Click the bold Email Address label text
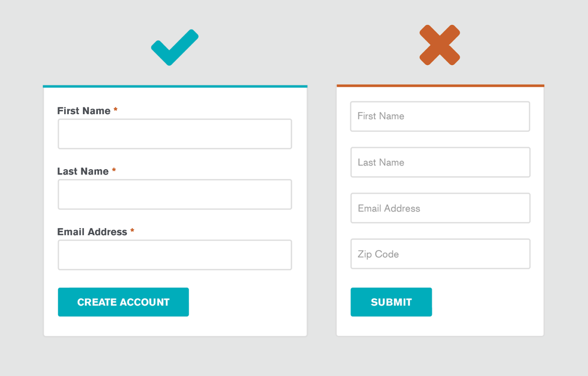 click(x=92, y=232)
